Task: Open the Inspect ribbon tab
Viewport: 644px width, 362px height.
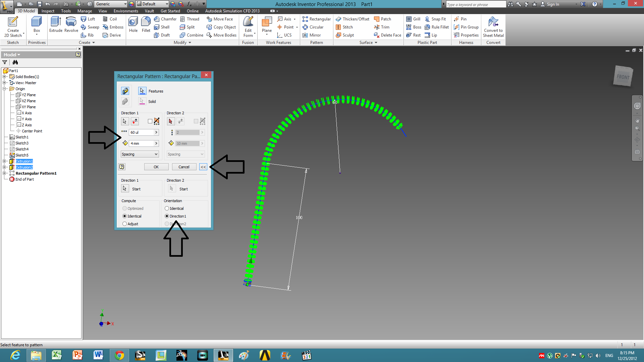Action: [48, 11]
